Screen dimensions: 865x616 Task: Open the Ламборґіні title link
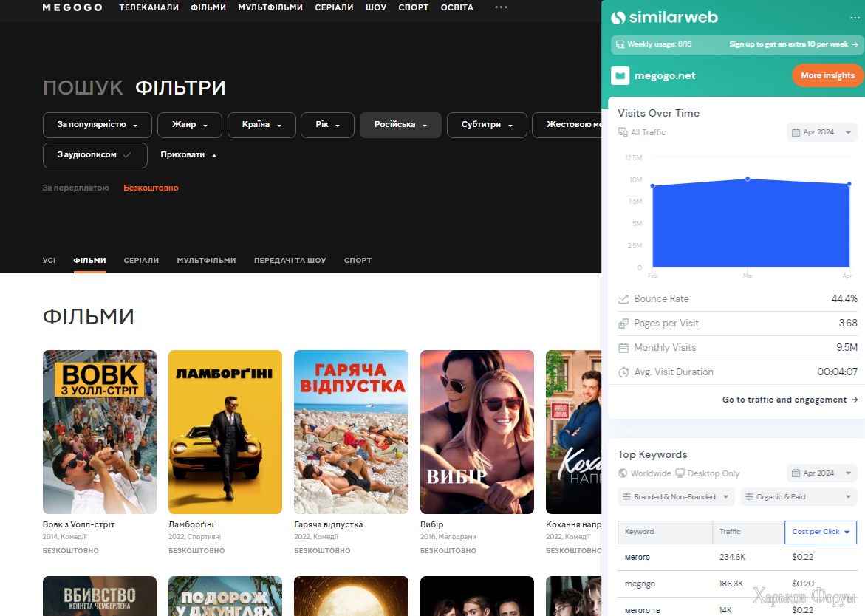coord(191,524)
